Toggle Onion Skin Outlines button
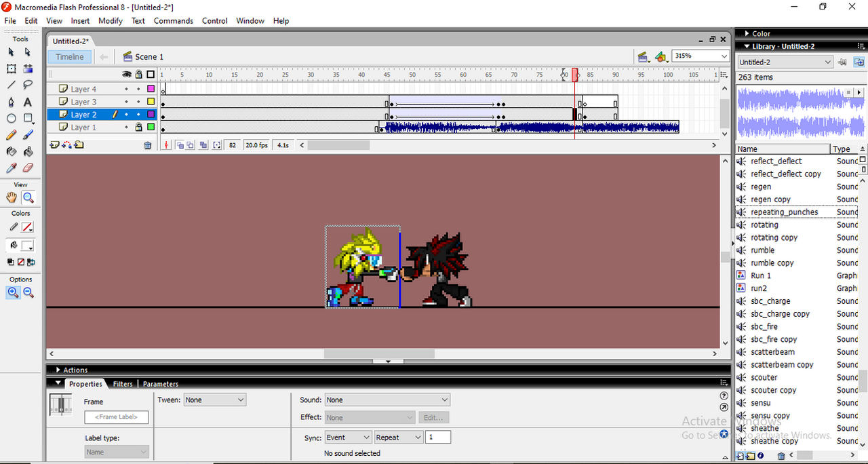Image resolution: width=868 pixels, height=464 pixels. click(191, 145)
